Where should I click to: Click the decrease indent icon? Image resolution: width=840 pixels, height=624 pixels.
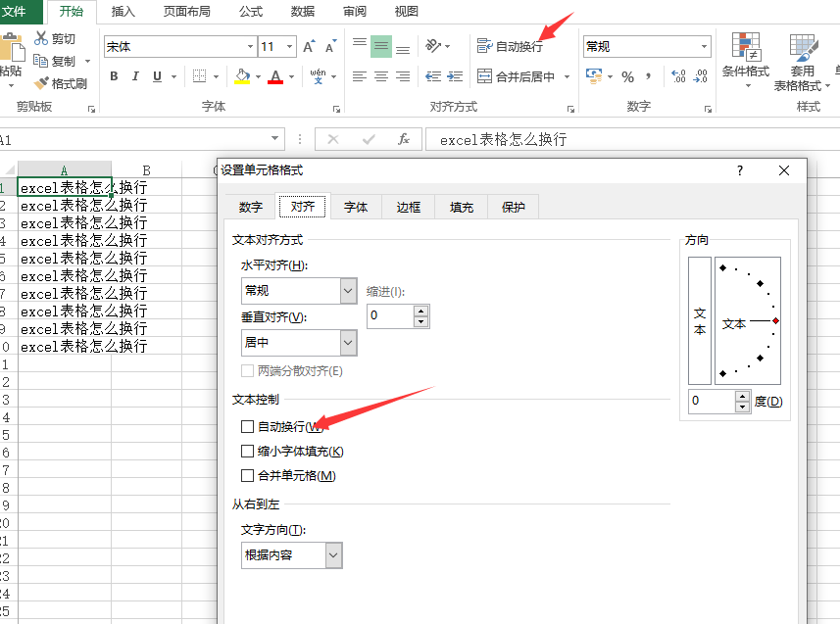coord(433,76)
